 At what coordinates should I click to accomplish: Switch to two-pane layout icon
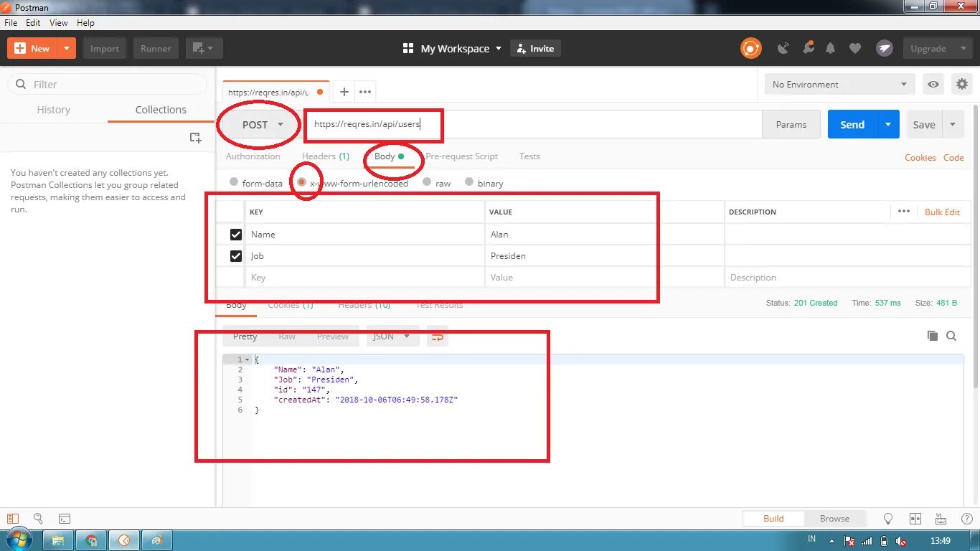915,519
